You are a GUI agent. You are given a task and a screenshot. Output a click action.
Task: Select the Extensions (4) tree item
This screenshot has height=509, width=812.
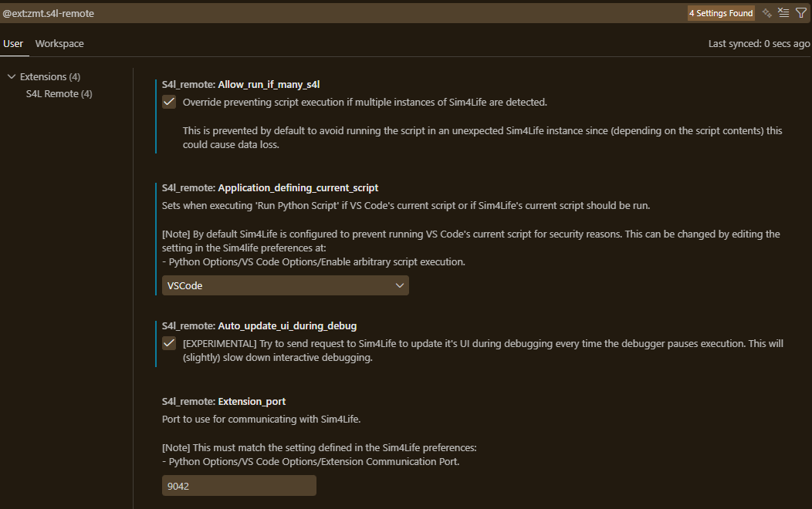[50, 76]
